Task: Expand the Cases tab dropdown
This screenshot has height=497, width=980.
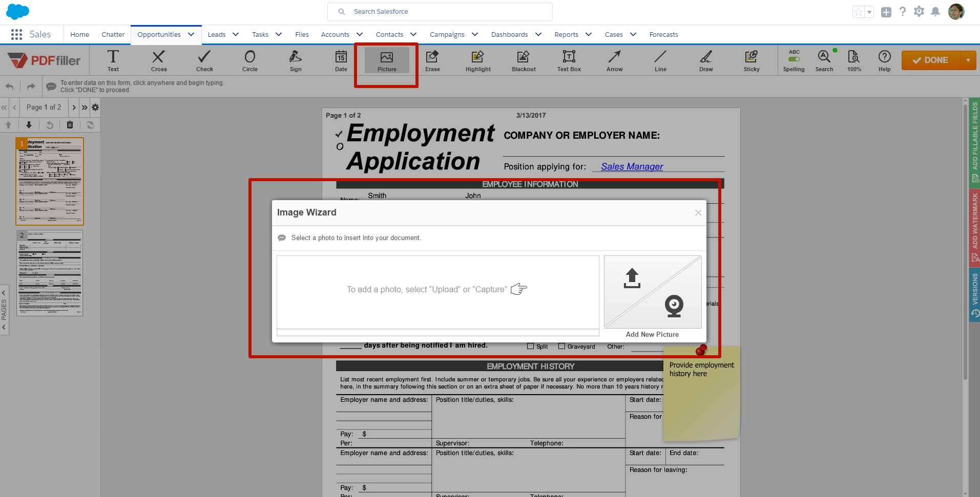Action: pyautogui.click(x=633, y=34)
